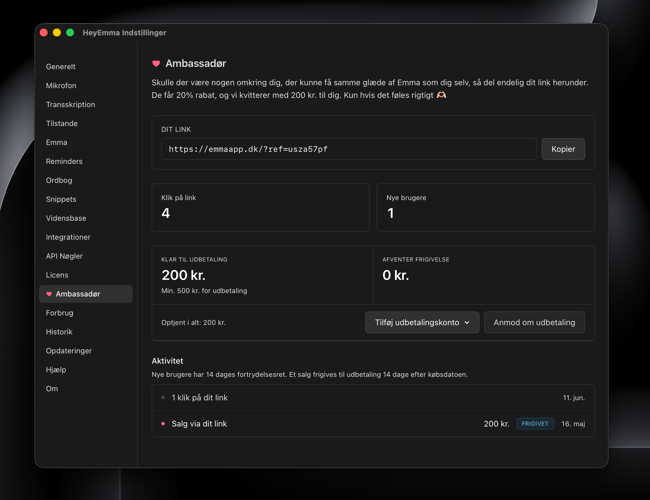Select the Ambassadør sidebar item
Viewport: 650px width, 500px height.
pyautogui.click(x=86, y=294)
